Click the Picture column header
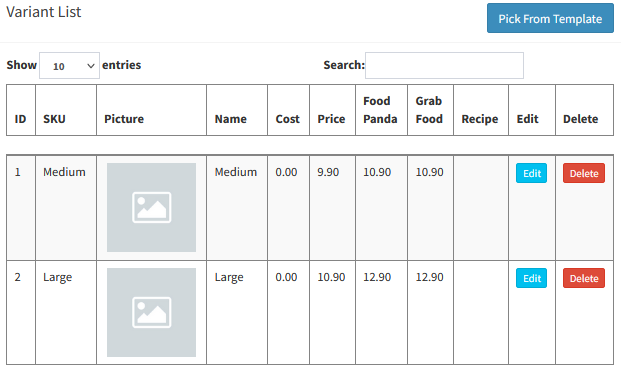The height and width of the screenshot is (375, 621). 151,110
